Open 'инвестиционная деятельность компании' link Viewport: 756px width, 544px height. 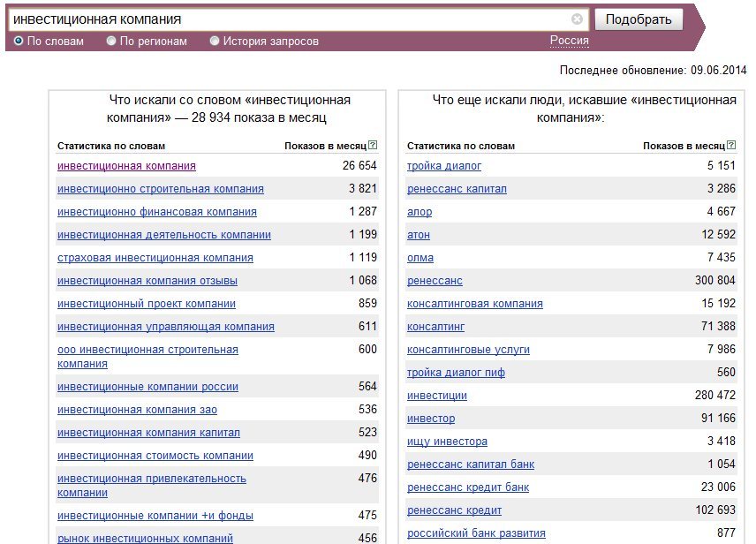[164, 235]
